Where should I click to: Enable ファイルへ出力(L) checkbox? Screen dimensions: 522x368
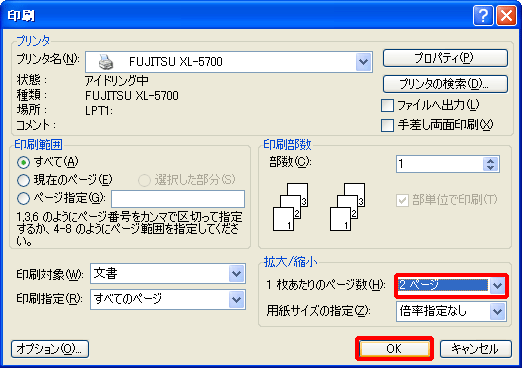pos(387,106)
